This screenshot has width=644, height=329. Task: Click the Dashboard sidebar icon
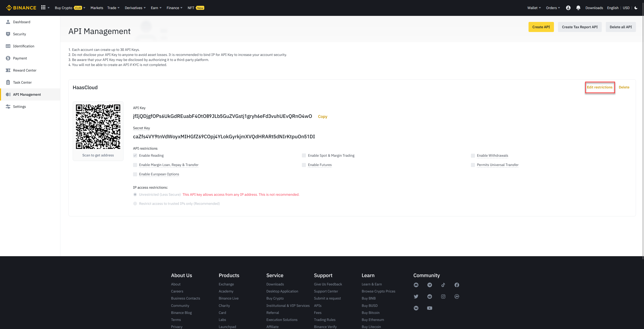pos(8,22)
